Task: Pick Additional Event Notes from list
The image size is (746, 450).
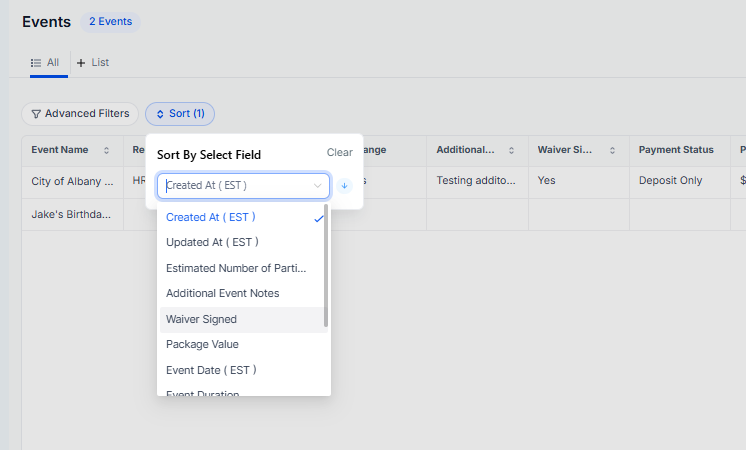Action: click(223, 293)
